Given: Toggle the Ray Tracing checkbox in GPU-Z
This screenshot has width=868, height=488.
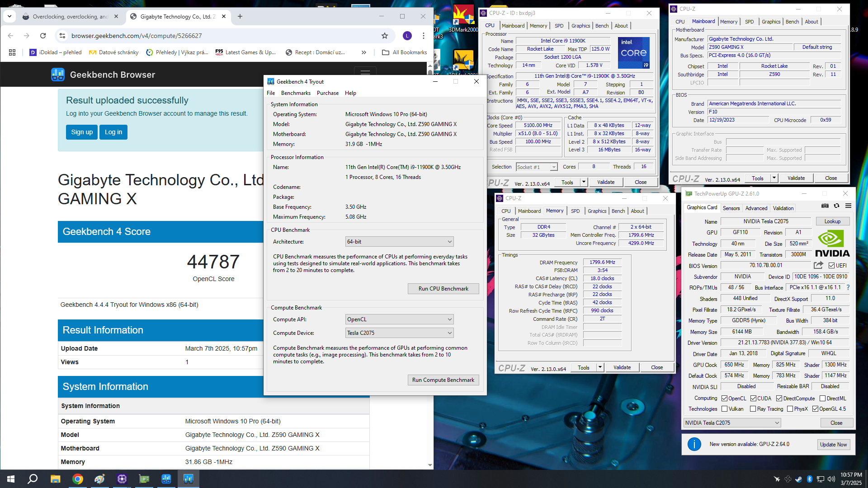Looking at the screenshot, I should 753,409.
